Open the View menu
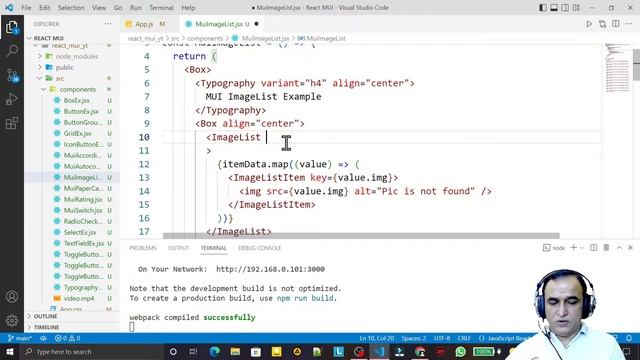The height and width of the screenshot is (360, 640). pyautogui.click(x=99, y=8)
